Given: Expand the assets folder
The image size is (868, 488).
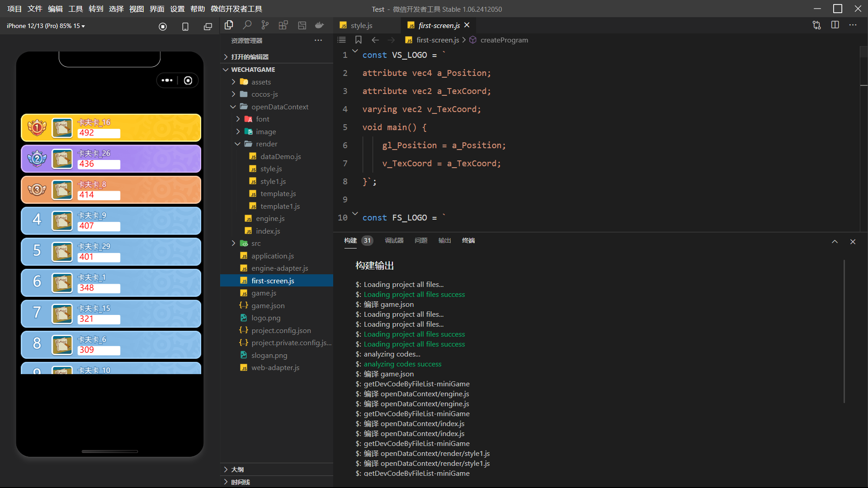Looking at the screenshot, I should [261, 82].
